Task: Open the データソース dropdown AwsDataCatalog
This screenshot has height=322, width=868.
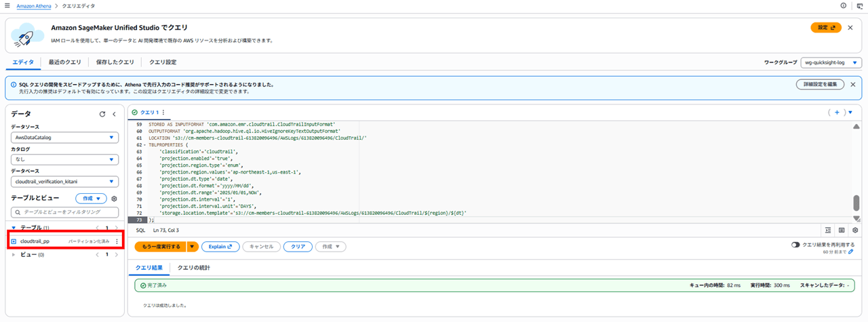Action: tap(65, 138)
